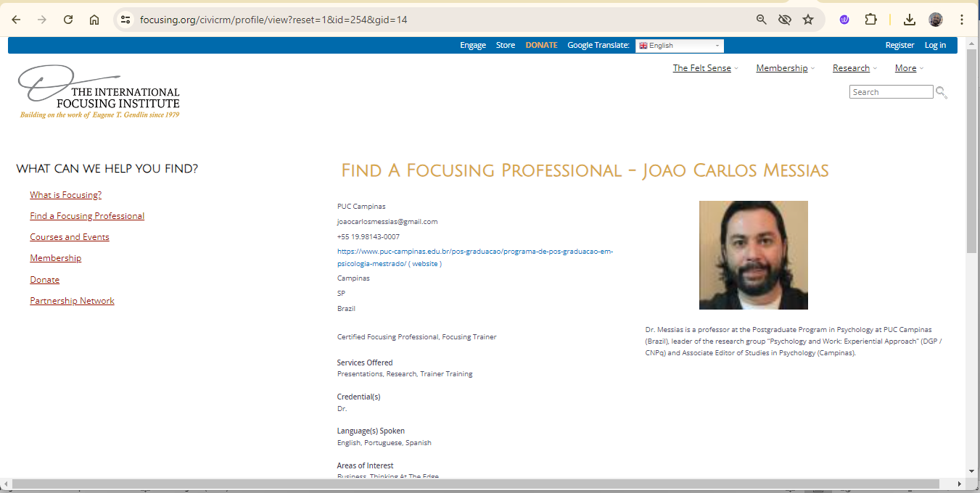The image size is (980, 493).
Task: Click the Joao Carlos Messias photo
Action: click(753, 255)
